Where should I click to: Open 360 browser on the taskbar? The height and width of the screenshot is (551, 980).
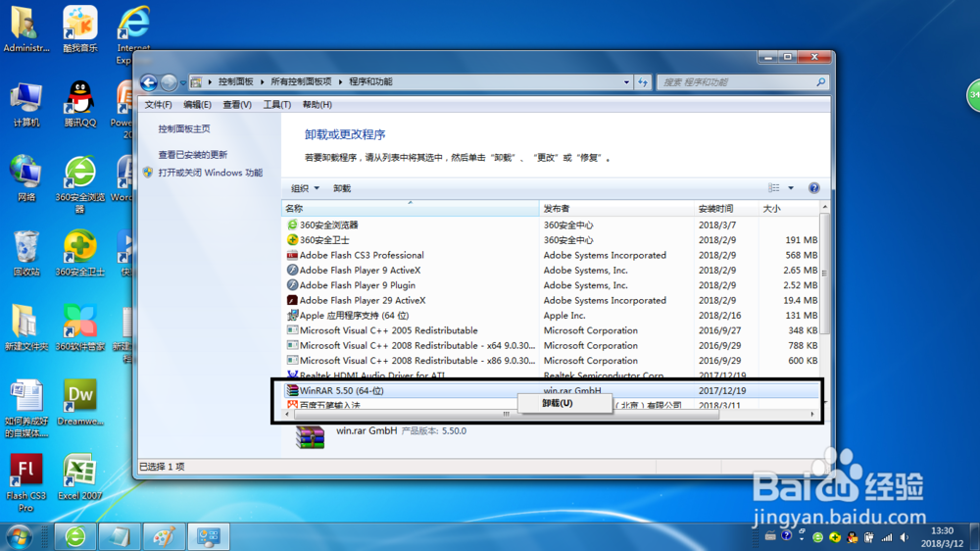75,536
